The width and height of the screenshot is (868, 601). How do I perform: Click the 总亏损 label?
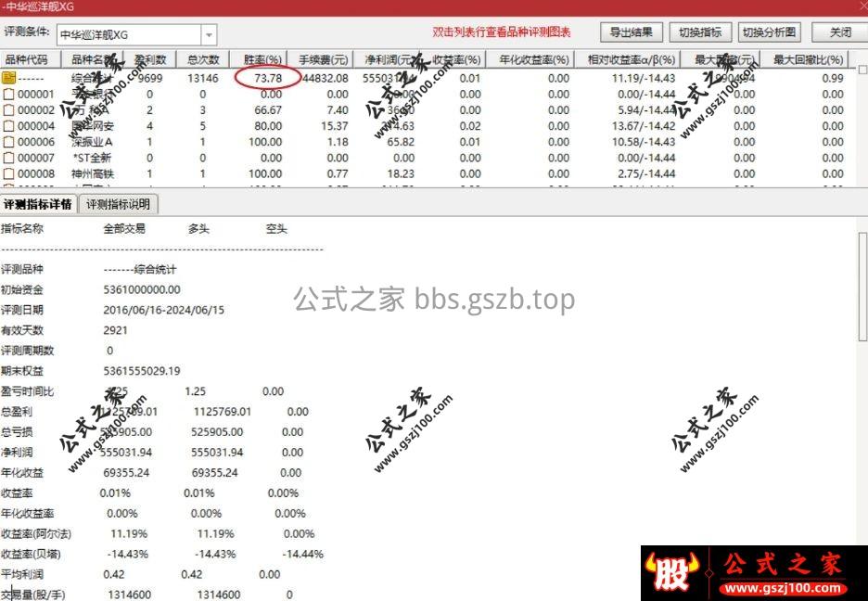(x=17, y=431)
